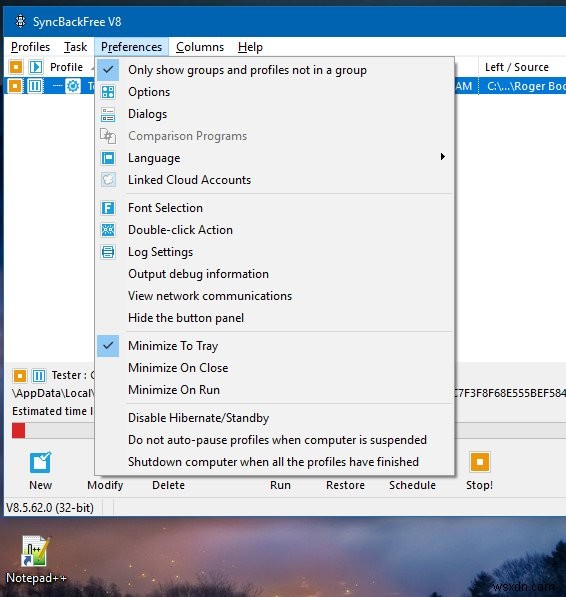Click the Modify button
The width and height of the screenshot is (566, 597).
pyautogui.click(x=105, y=485)
